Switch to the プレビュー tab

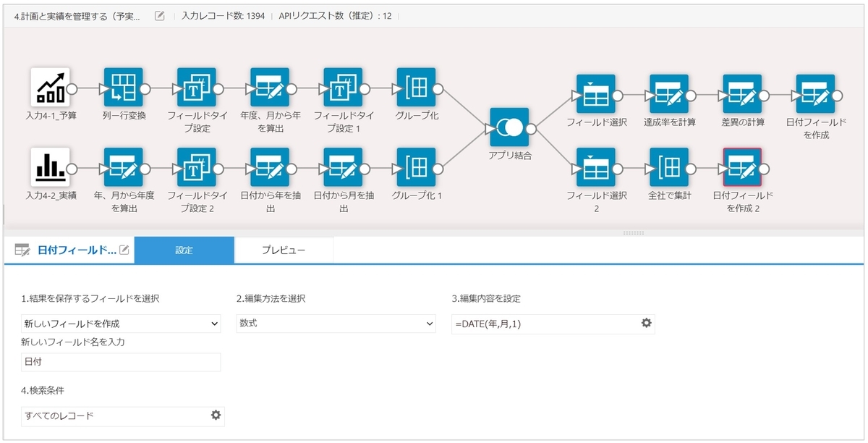click(x=284, y=250)
